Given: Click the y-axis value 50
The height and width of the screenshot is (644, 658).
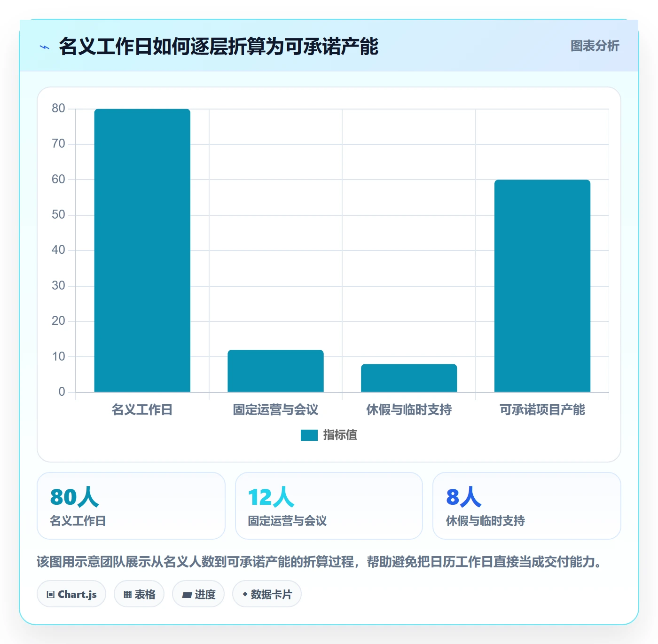Looking at the screenshot, I should click(58, 215).
